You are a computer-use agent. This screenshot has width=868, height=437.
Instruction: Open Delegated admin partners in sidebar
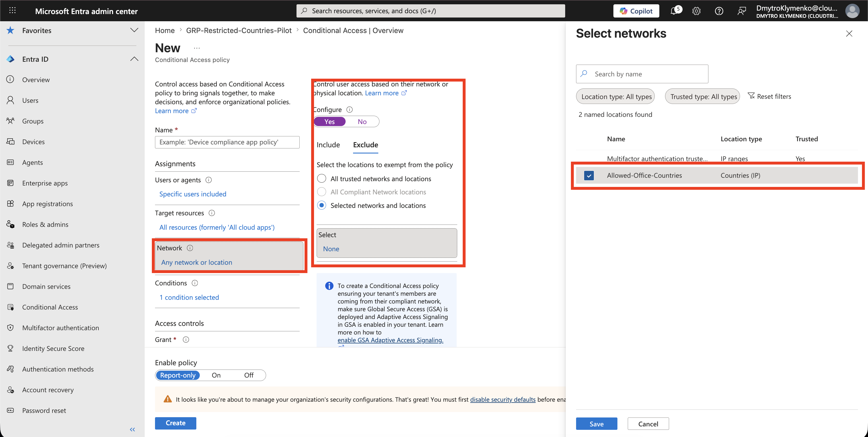pyautogui.click(x=61, y=245)
